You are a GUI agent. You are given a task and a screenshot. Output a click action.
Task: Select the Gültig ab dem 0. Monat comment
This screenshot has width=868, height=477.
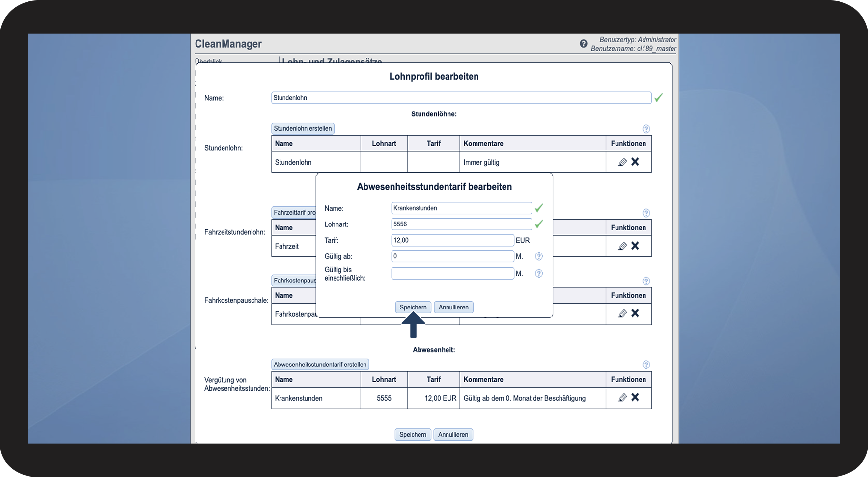point(532,398)
